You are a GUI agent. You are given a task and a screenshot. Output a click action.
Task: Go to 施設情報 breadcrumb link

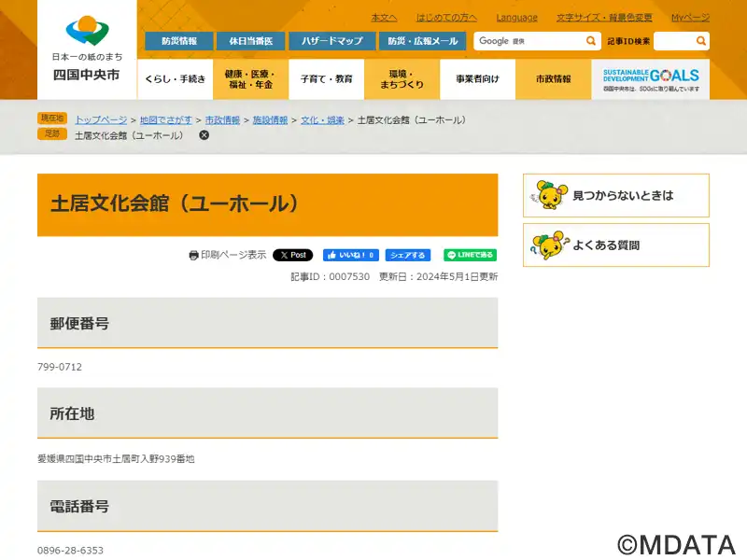[270, 120]
